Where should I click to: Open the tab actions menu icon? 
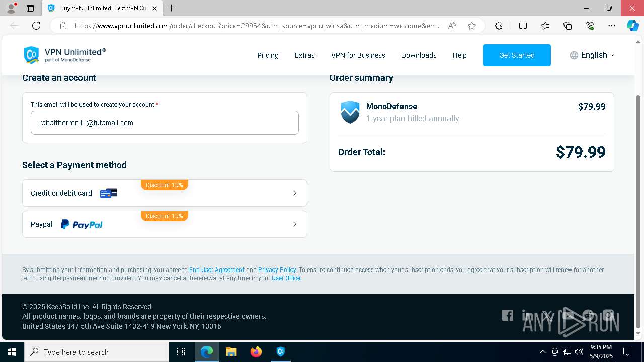pyautogui.click(x=30, y=8)
